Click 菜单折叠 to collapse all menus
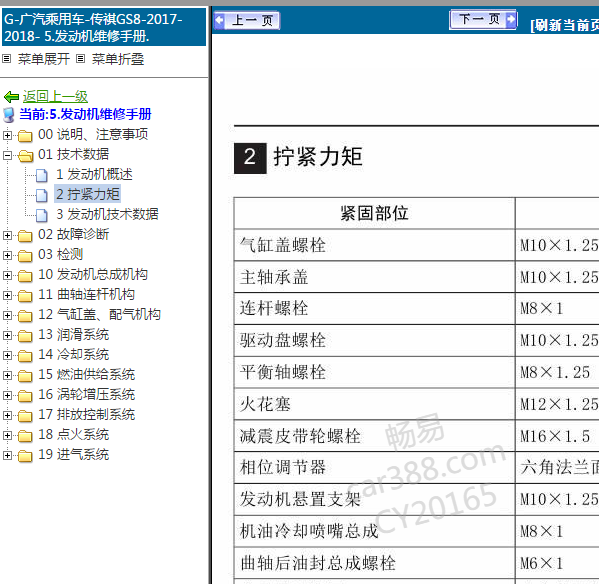Screen dimensions: 599x584 [x=118, y=59]
